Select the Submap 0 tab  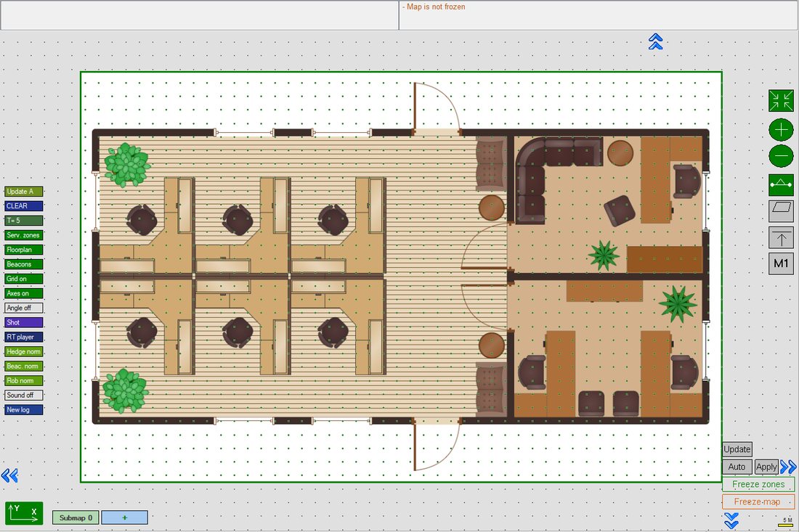tap(76, 517)
